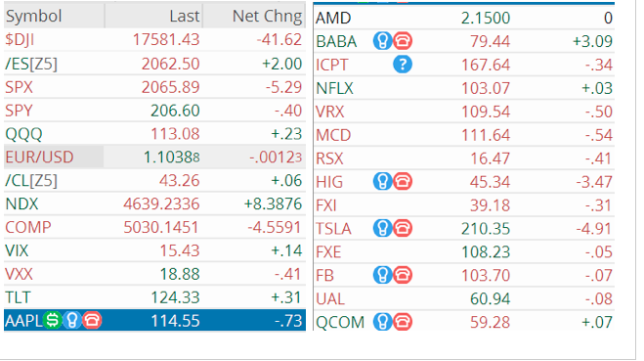The width and height of the screenshot is (644, 361).
Task: Select the NFLX row in watchlist
Action: coord(464,88)
